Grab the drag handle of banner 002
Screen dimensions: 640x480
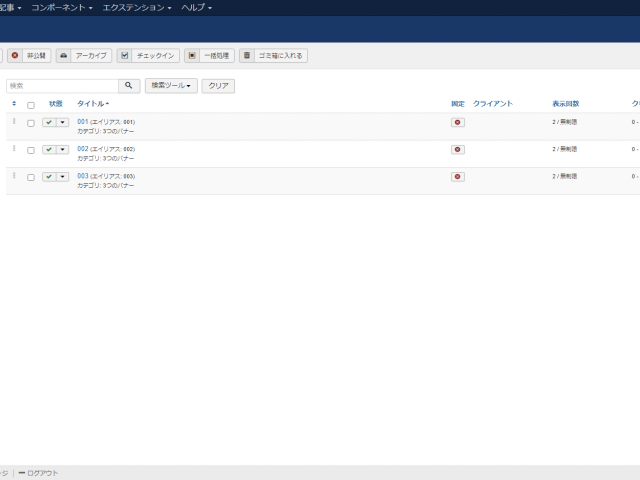click(x=14, y=148)
